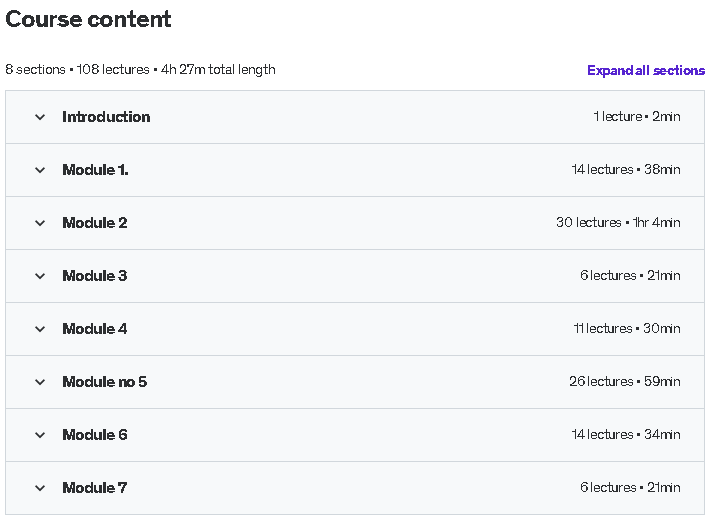Expand the Module 7 chevron
This screenshot has height=515, width=705.
coord(40,488)
